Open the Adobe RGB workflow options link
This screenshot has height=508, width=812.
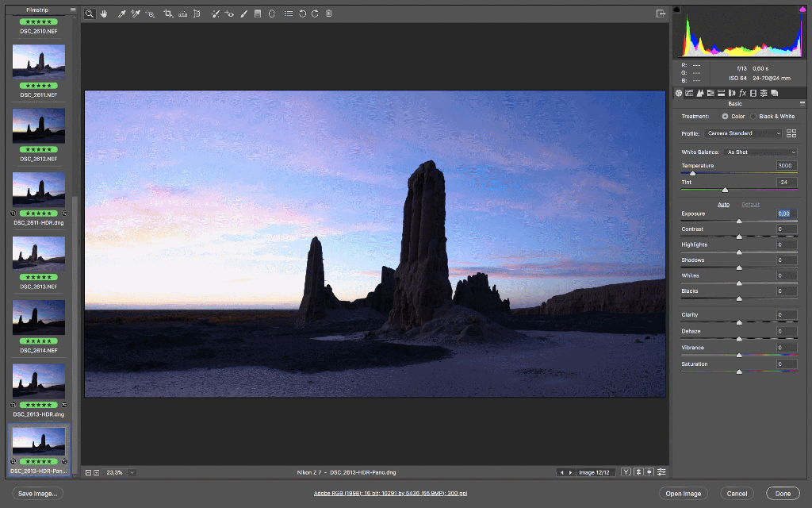(392, 493)
